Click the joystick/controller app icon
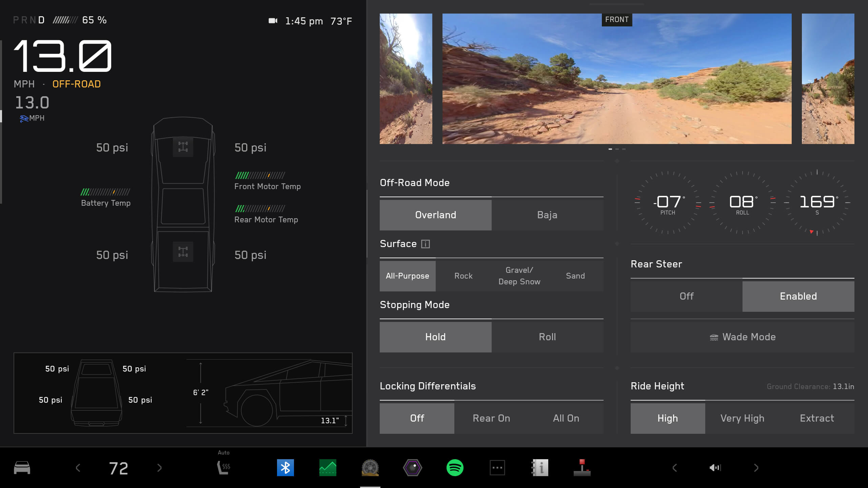The width and height of the screenshot is (868, 488). (x=583, y=468)
